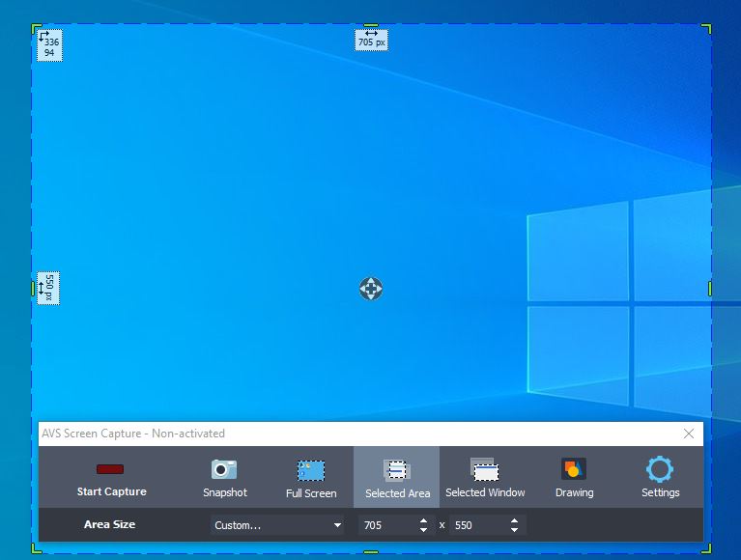Increase height with the up stepper arrow
741x560 pixels.
click(514, 520)
